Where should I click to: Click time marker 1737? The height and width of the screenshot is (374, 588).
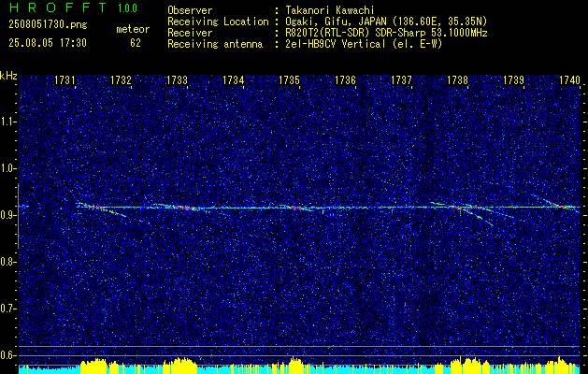click(401, 80)
